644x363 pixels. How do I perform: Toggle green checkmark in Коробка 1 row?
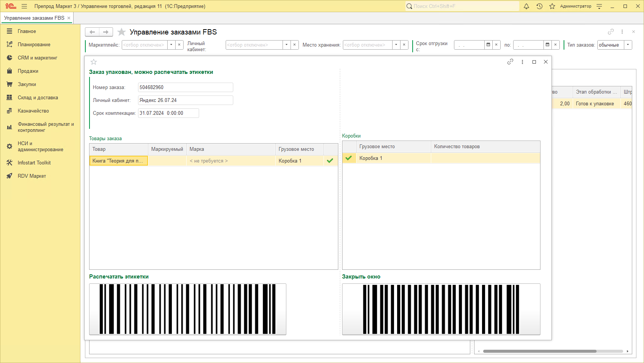[x=349, y=158]
